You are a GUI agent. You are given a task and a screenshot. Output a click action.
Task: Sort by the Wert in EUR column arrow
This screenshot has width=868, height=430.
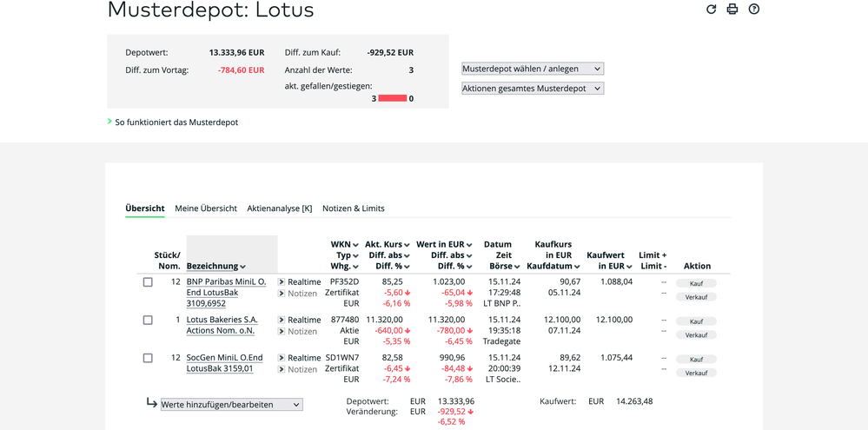pyautogui.click(x=469, y=245)
